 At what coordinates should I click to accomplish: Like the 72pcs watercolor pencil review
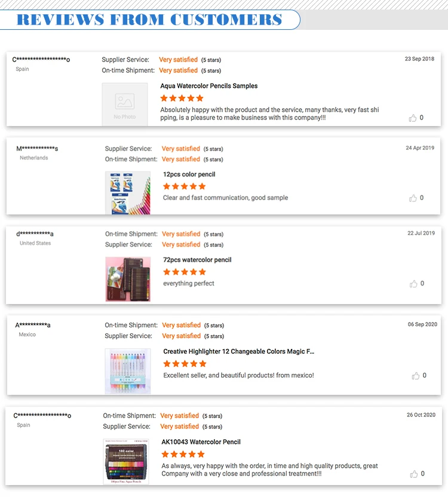point(413,284)
